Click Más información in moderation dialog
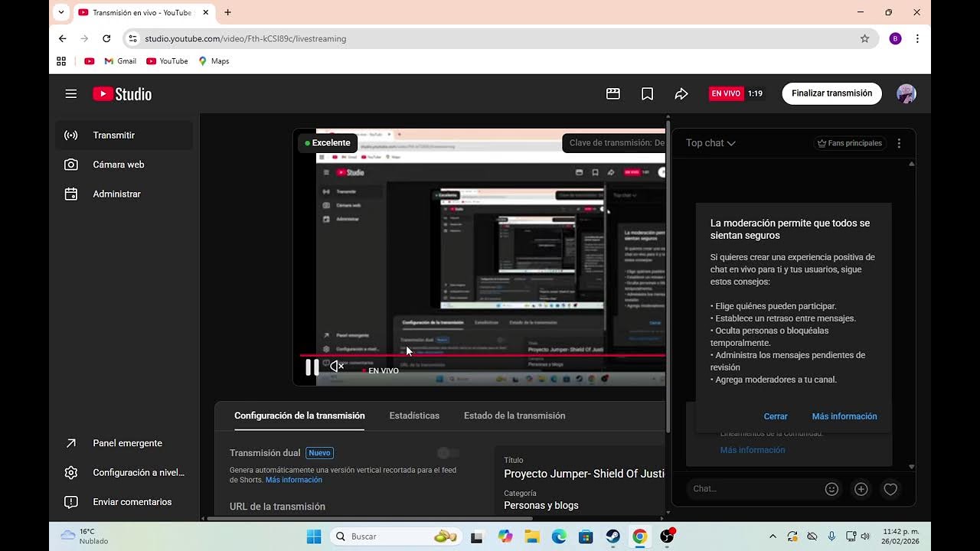The image size is (980, 551). [x=844, y=416]
